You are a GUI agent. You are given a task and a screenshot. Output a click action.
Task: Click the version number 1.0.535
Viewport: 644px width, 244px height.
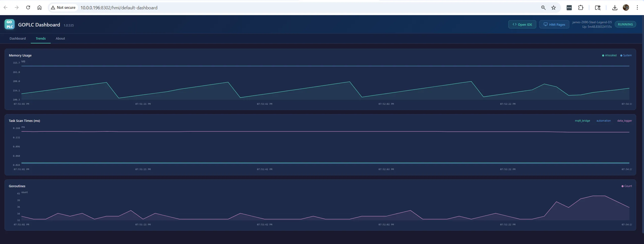69,25
